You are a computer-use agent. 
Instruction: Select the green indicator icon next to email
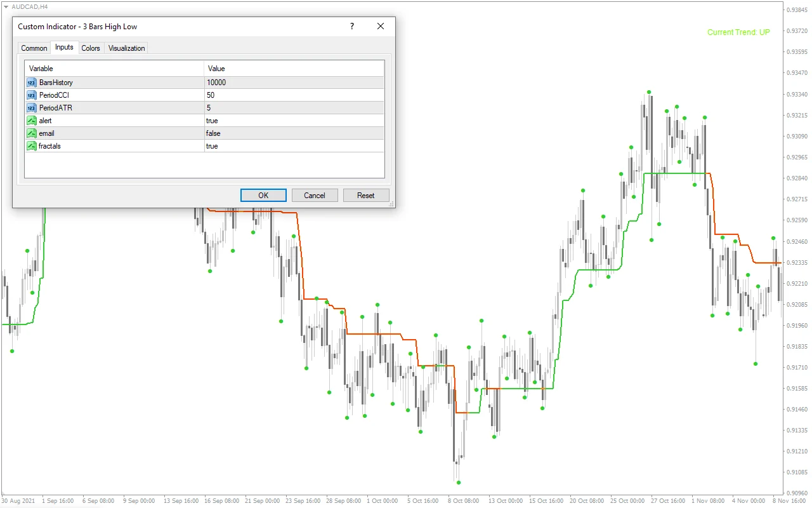pyautogui.click(x=31, y=133)
